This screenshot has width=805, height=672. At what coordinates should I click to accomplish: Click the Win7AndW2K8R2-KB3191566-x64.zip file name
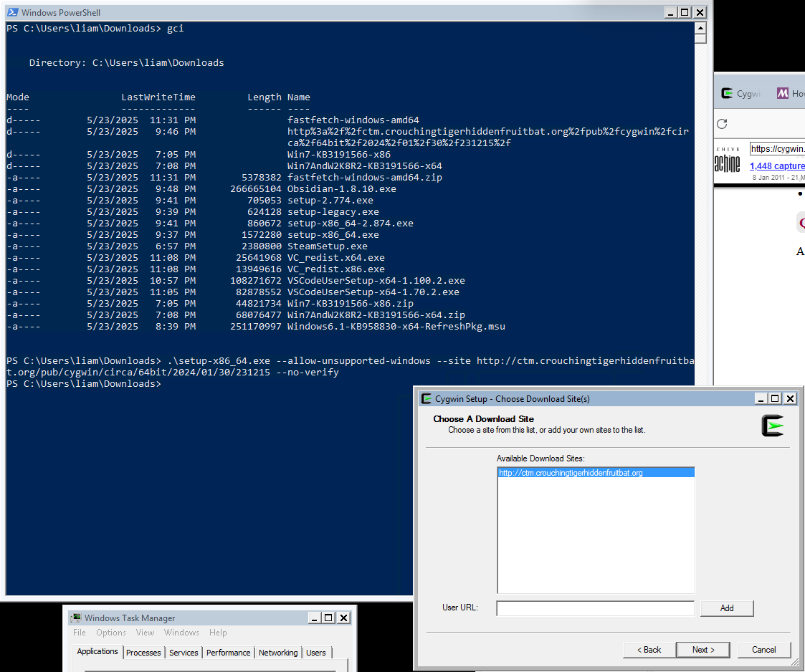click(x=376, y=315)
